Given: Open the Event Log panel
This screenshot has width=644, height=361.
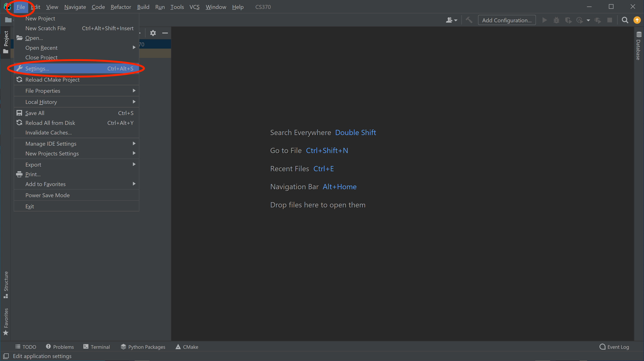Looking at the screenshot, I should (x=614, y=347).
